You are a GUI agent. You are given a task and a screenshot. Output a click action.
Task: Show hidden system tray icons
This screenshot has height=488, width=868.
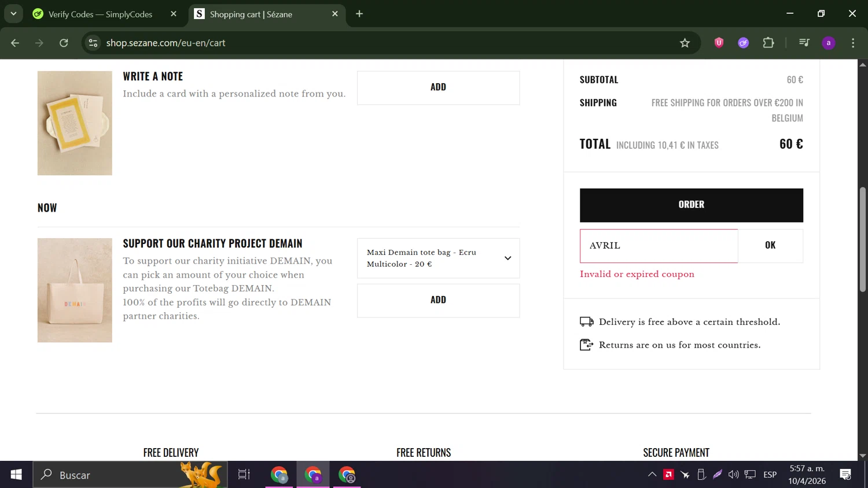(x=652, y=475)
